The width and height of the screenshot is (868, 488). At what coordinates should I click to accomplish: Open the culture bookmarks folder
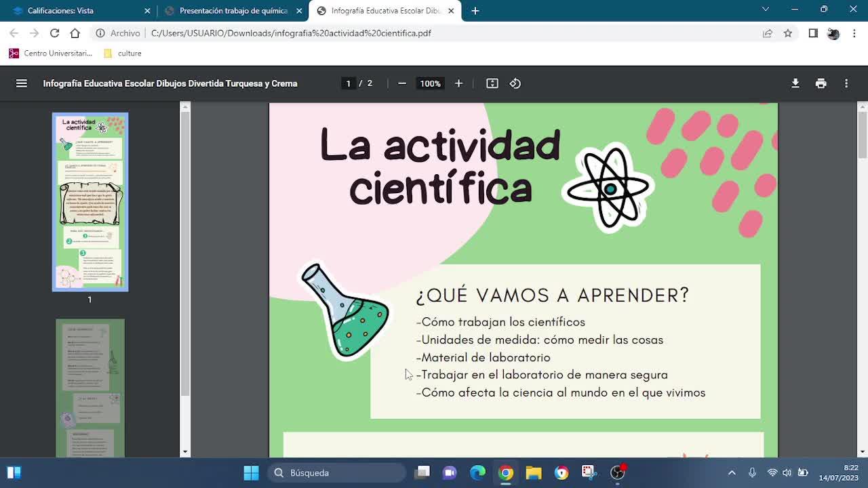tap(123, 54)
